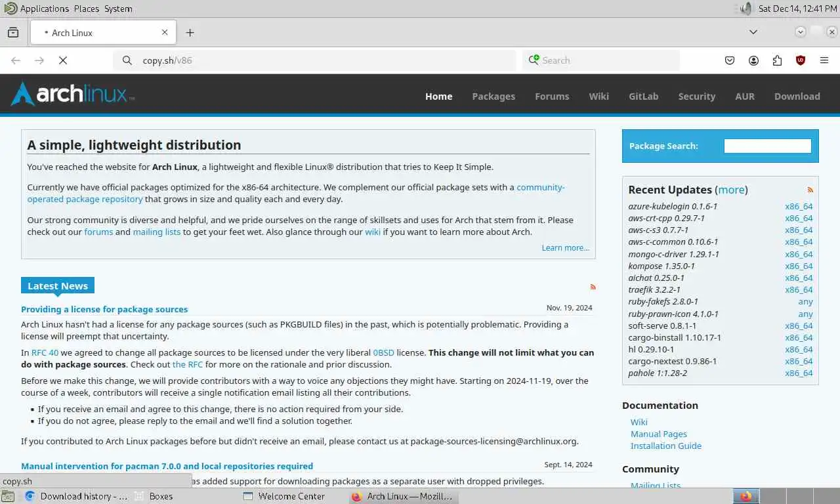Open the GitLab nav item
The width and height of the screenshot is (840, 504).
pyautogui.click(x=643, y=96)
